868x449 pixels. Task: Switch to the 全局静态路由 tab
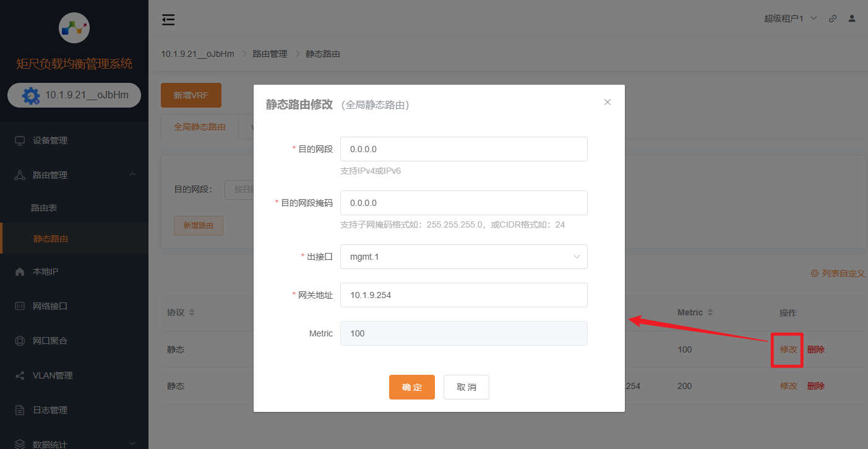200,126
